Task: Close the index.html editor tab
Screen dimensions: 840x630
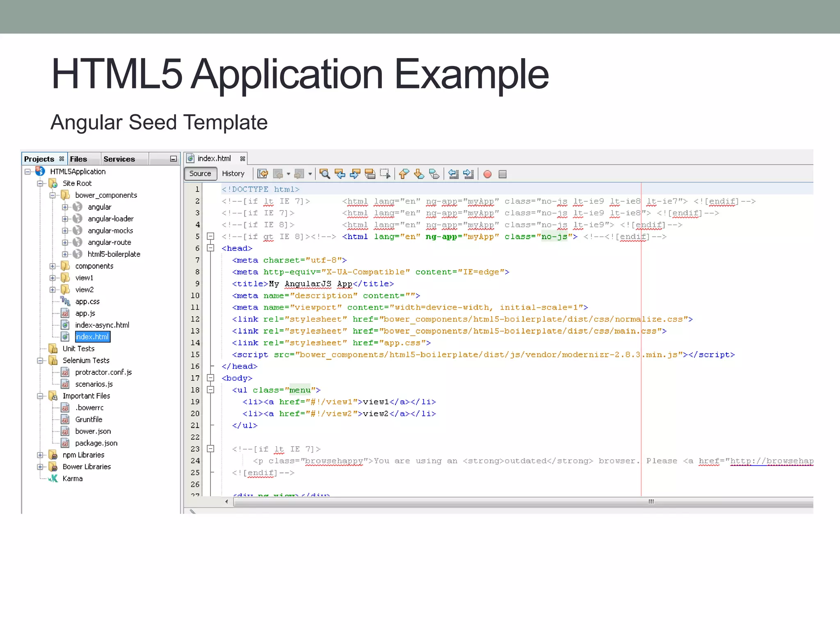Action: (243, 158)
